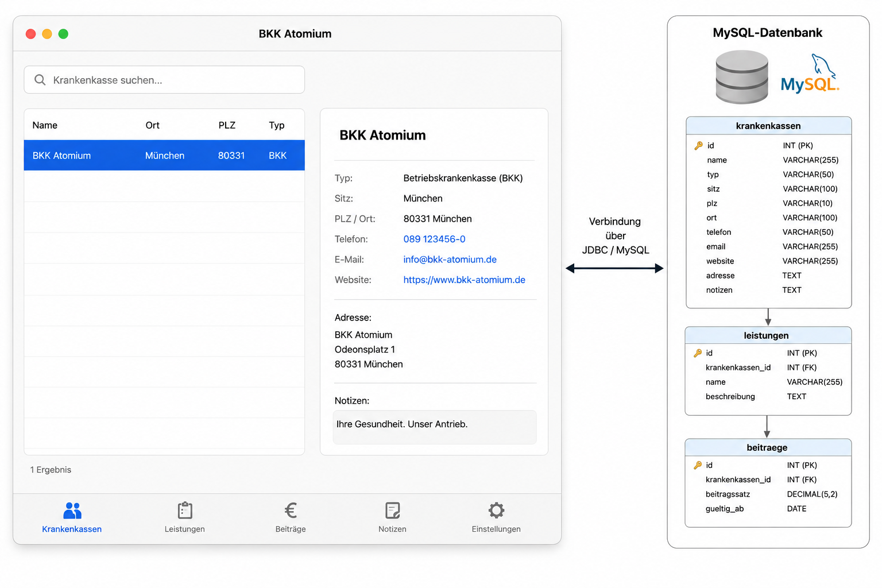Click the gray database cylinder icon
882x588 pixels.
pyautogui.click(x=742, y=77)
